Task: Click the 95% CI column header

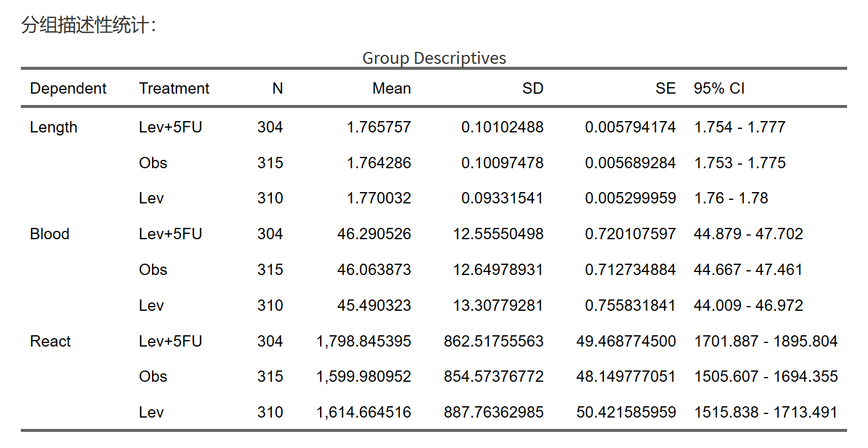Action: pyautogui.click(x=719, y=88)
